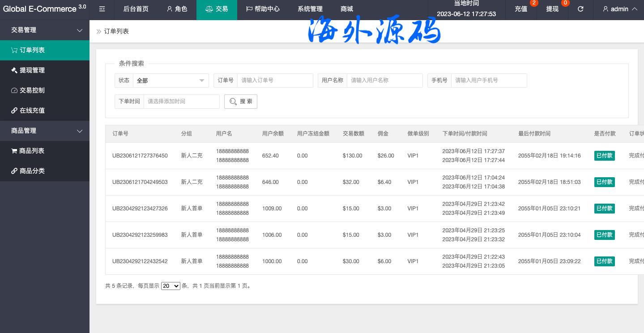Image resolution: width=644 pixels, height=333 pixels.
Task: Click the refresh icon in top bar
Action: pos(580,9)
